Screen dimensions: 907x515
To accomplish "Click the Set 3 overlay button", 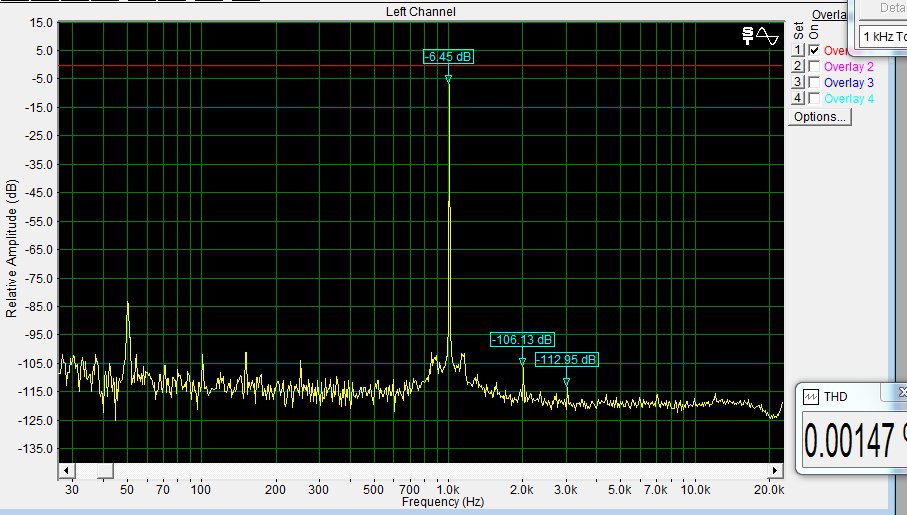I will pos(798,82).
